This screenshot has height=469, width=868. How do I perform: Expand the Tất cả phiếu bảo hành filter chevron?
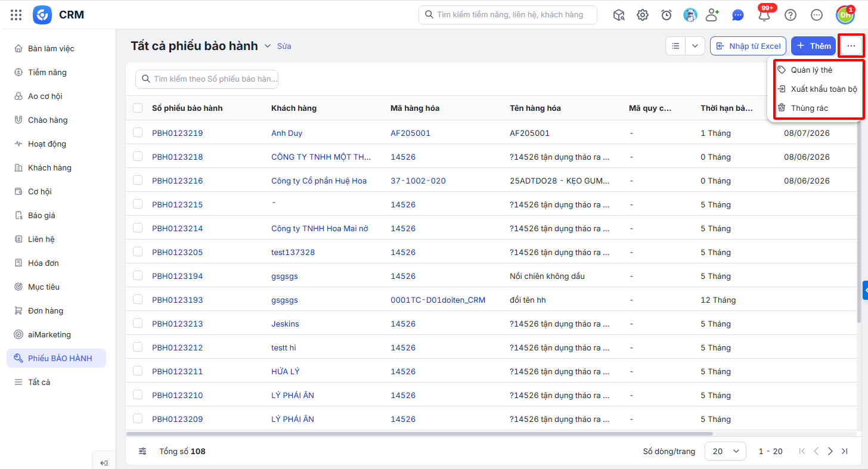click(x=267, y=46)
